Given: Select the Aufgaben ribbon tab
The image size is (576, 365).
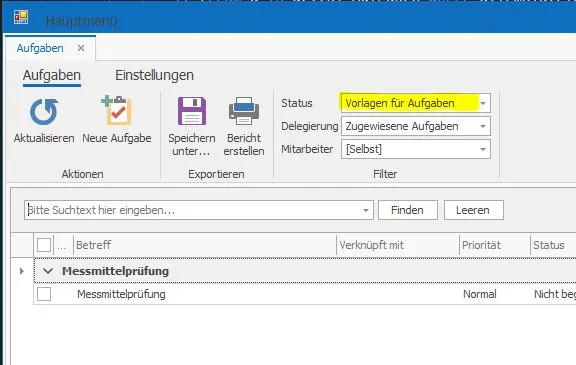Looking at the screenshot, I should click(x=52, y=75).
